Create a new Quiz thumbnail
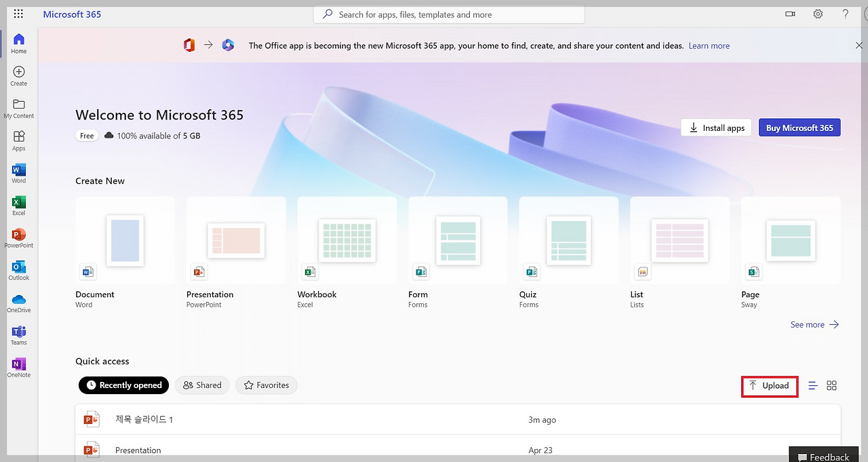868x462 pixels. click(569, 239)
